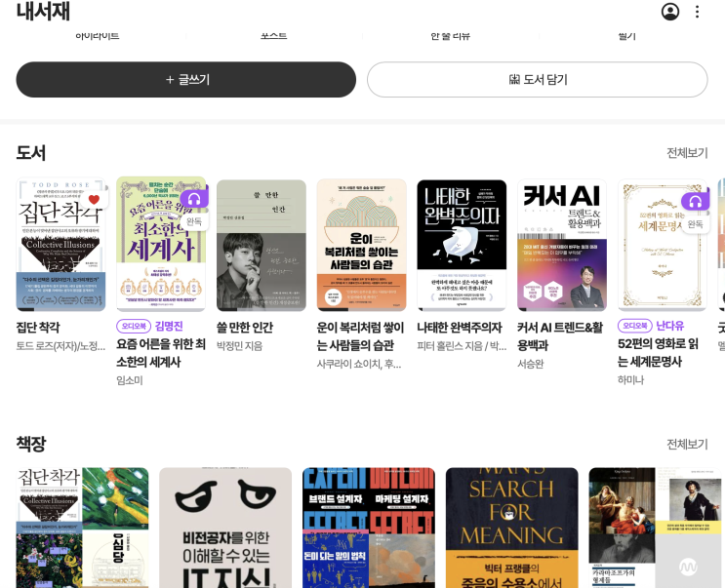Viewport: 725px width, 588px height.
Task: Click the 오디오북 tag beside 난다유
Action: 635,326
